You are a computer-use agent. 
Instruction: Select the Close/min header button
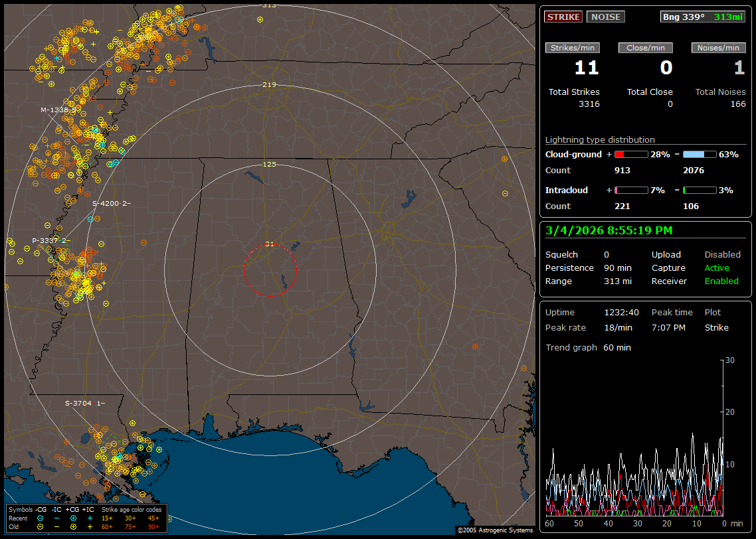pyautogui.click(x=646, y=48)
